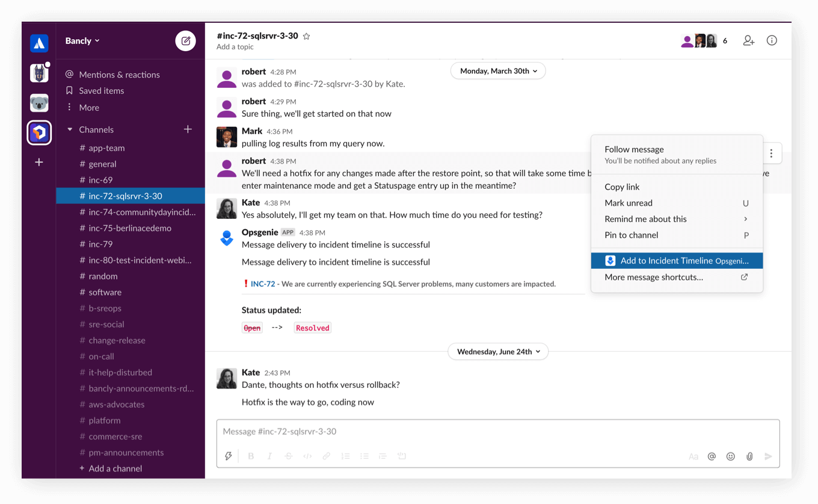
Task: Compose a new message with the pencil icon
Action: [x=185, y=40]
